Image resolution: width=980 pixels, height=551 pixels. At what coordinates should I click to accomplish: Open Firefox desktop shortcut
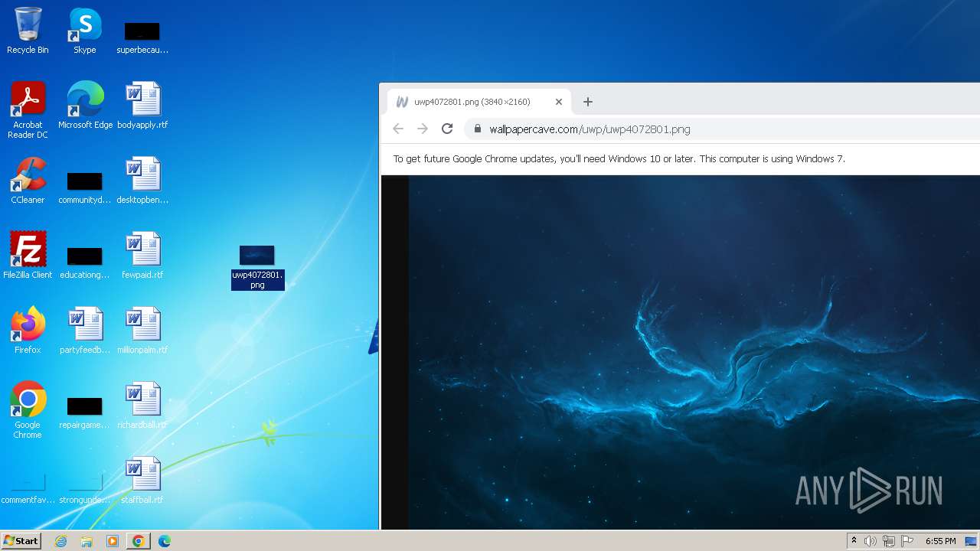tap(28, 331)
